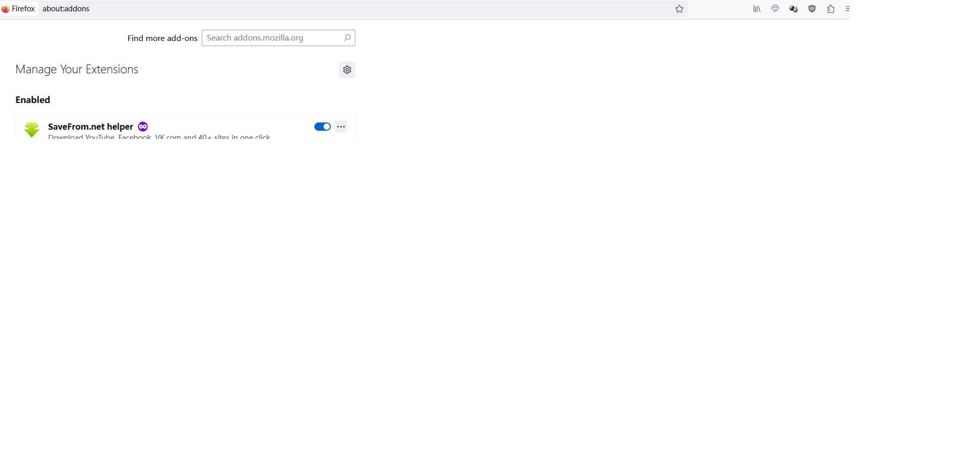
Task: Open the gear tools menu for extensions
Action: pyautogui.click(x=347, y=70)
